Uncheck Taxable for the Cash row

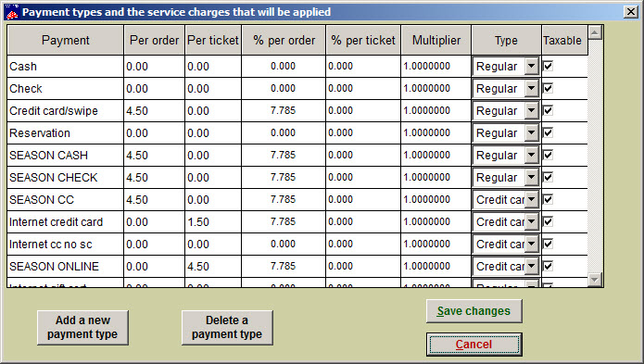coord(548,66)
